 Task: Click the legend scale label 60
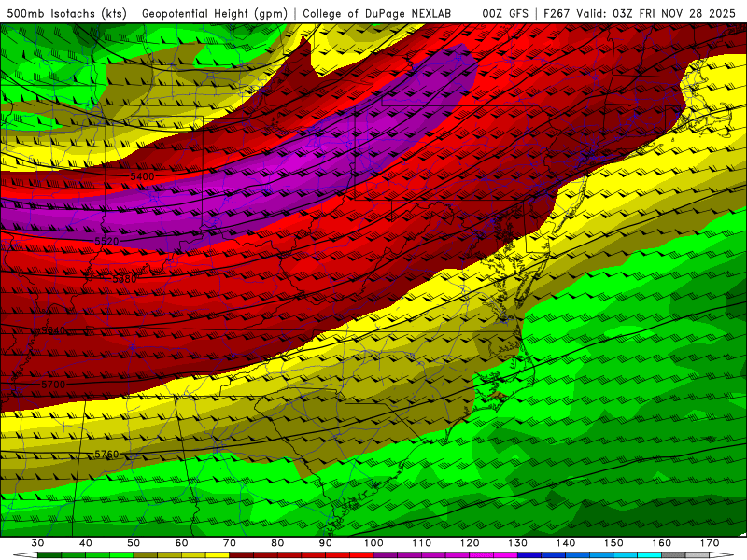click(x=181, y=543)
